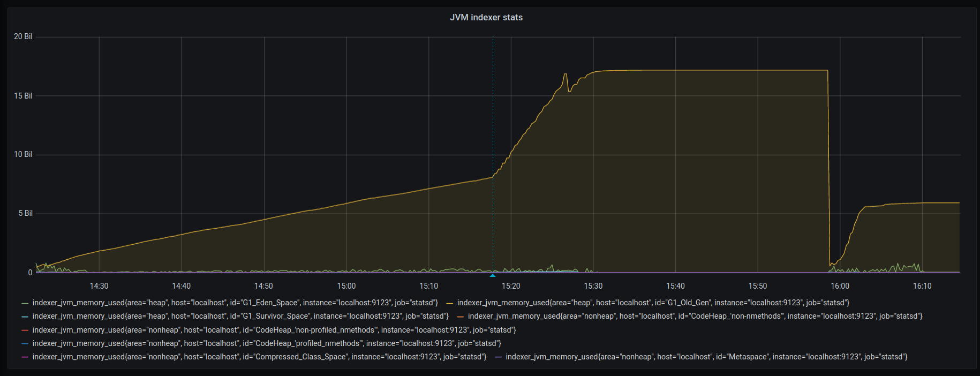The image size is (980, 376).
Task: Toggle the G1_Eden_Space heap series in legend
Action: tap(235, 303)
